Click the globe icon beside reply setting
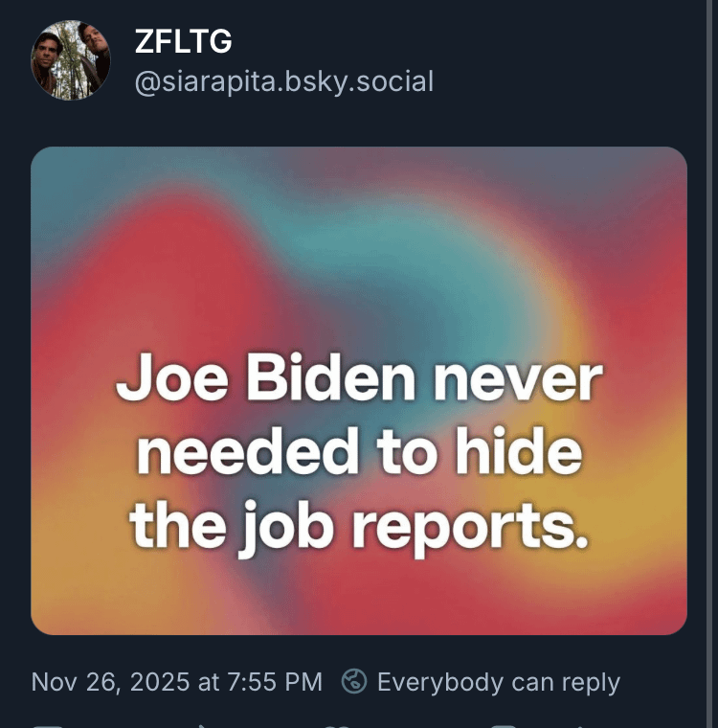 pyautogui.click(x=354, y=681)
